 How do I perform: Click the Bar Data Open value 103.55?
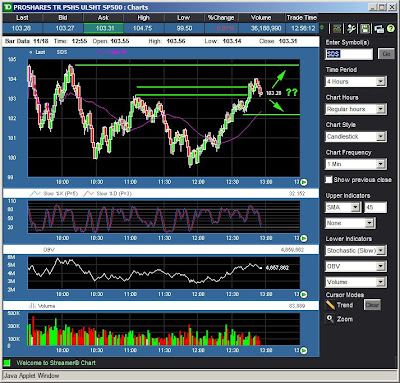click(120, 41)
